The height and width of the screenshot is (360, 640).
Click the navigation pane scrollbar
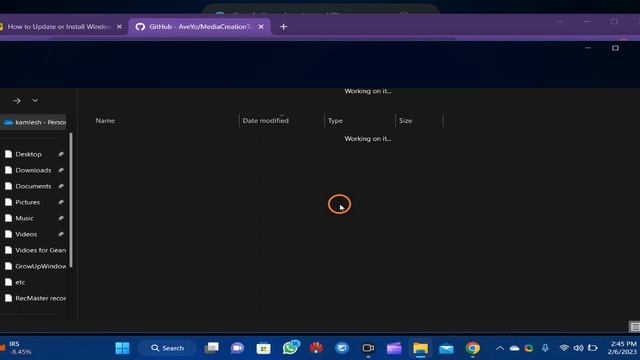71,200
